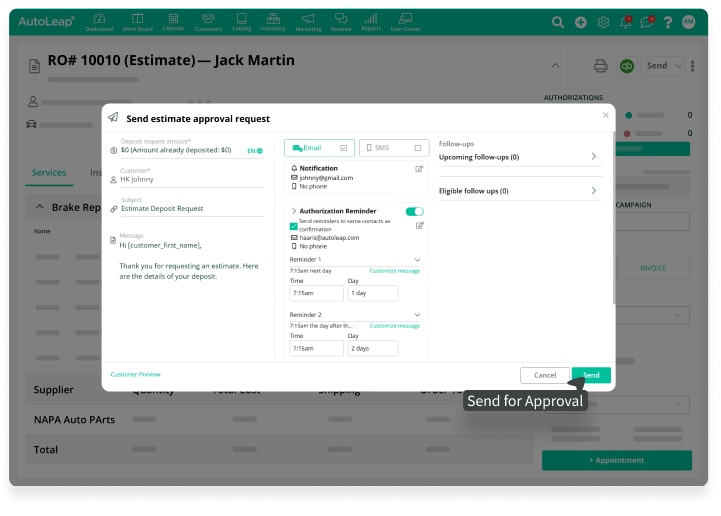Click the QuickBooks green icon
This screenshot has height=516, width=721.
pyautogui.click(x=627, y=66)
